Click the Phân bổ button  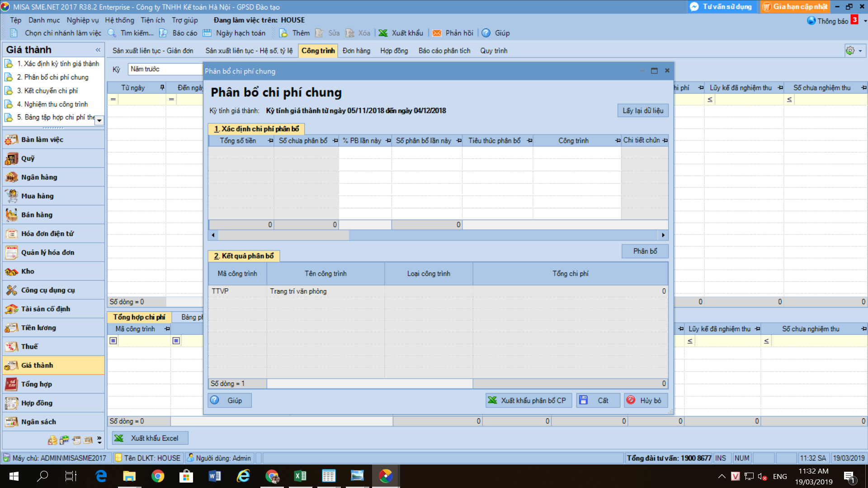(645, 251)
